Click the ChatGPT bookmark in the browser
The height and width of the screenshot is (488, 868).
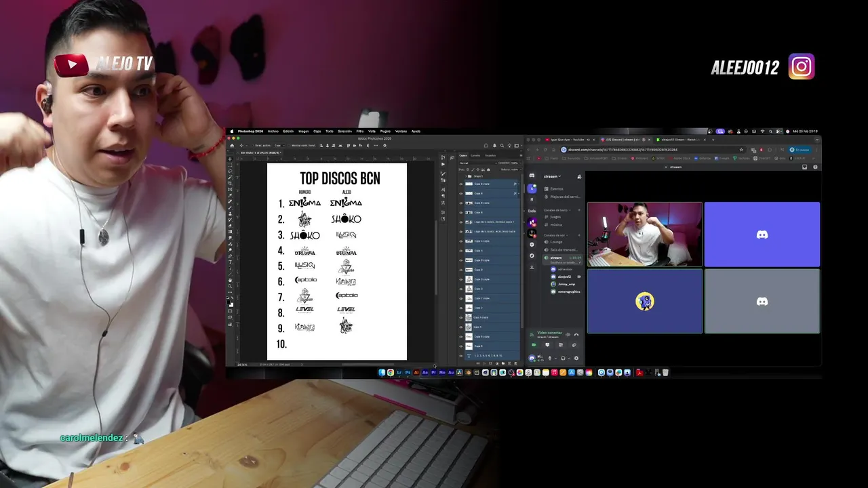(762, 159)
